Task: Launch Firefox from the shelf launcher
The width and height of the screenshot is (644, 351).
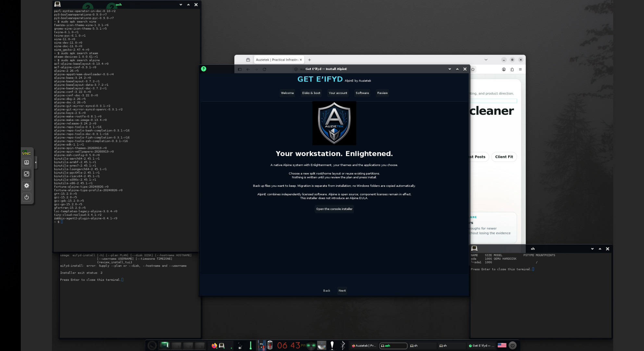Action: pyautogui.click(x=214, y=345)
